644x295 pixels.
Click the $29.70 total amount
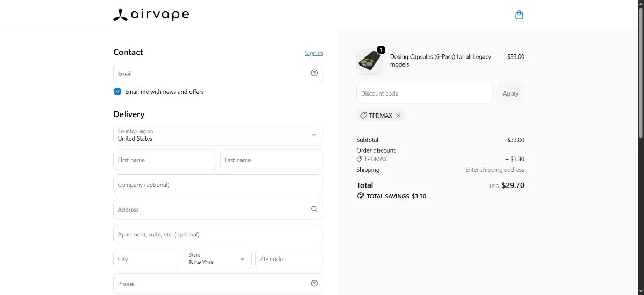513,185
